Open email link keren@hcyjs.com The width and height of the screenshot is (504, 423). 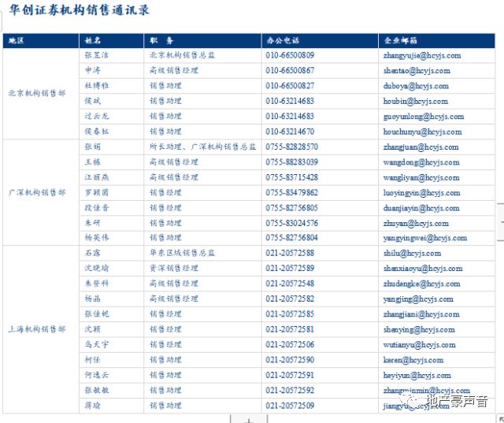click(413, 360)
